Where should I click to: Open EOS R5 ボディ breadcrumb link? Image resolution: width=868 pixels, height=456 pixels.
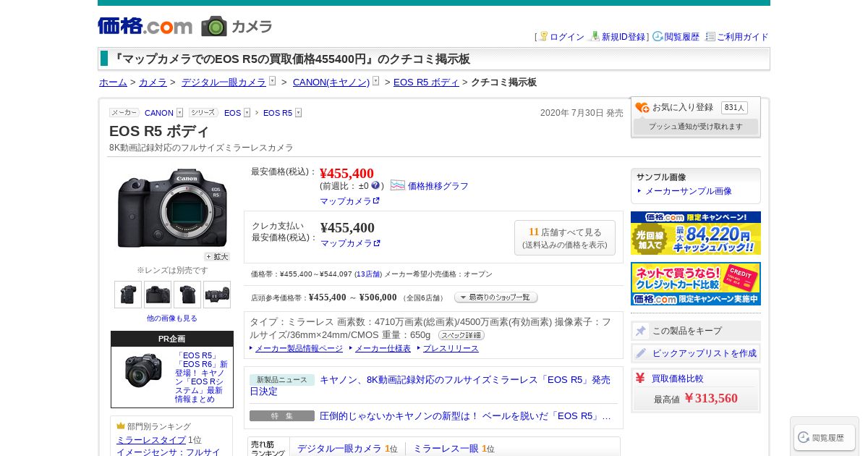pyautogui.click(x=426, y=83)
